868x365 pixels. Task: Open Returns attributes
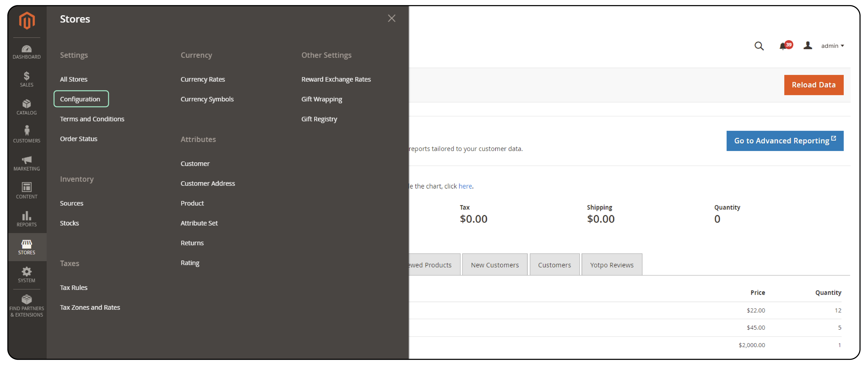point(192,243)
